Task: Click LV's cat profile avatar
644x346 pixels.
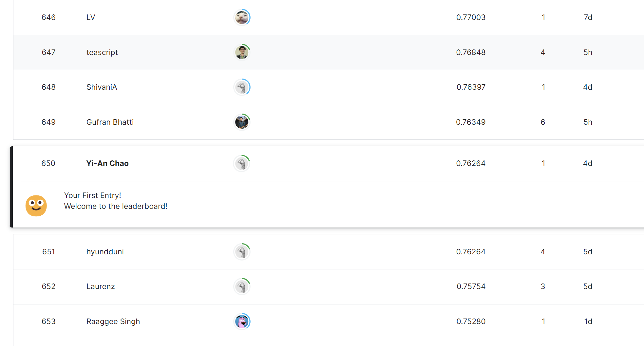Action: click(242, 17)
